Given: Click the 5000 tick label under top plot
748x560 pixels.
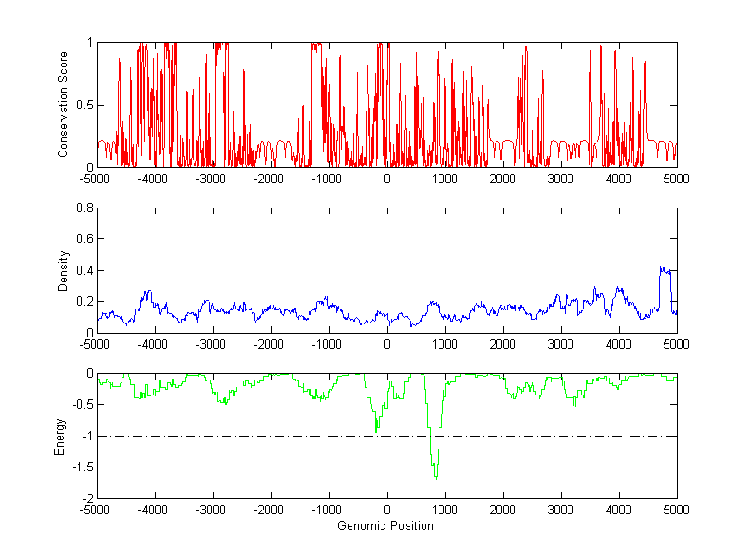Looking at the screenshot, I should click(676, 179).
